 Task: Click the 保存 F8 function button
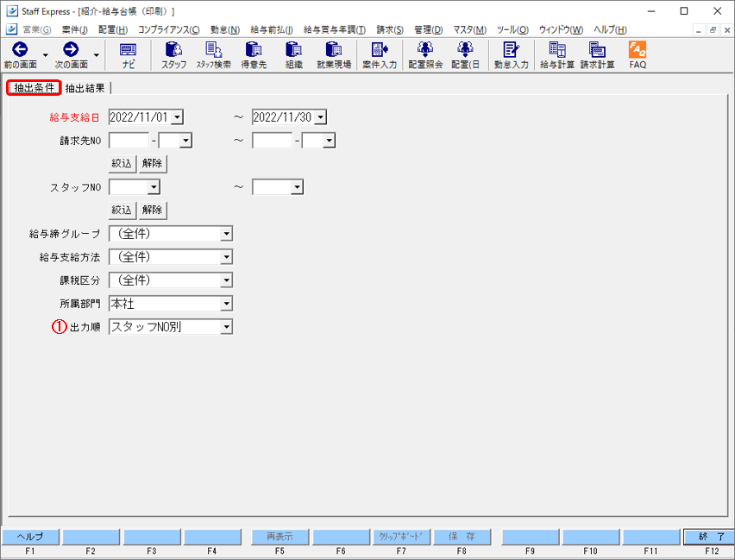coord(462,537)
